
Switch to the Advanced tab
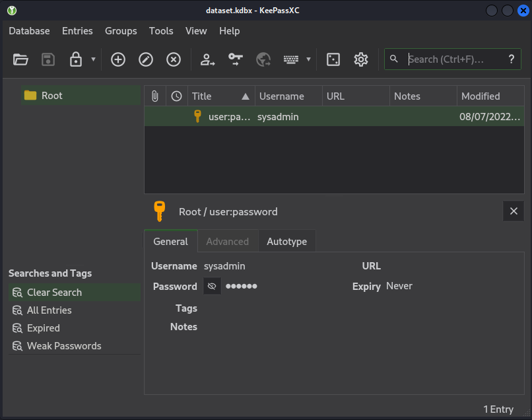[227, 242]
